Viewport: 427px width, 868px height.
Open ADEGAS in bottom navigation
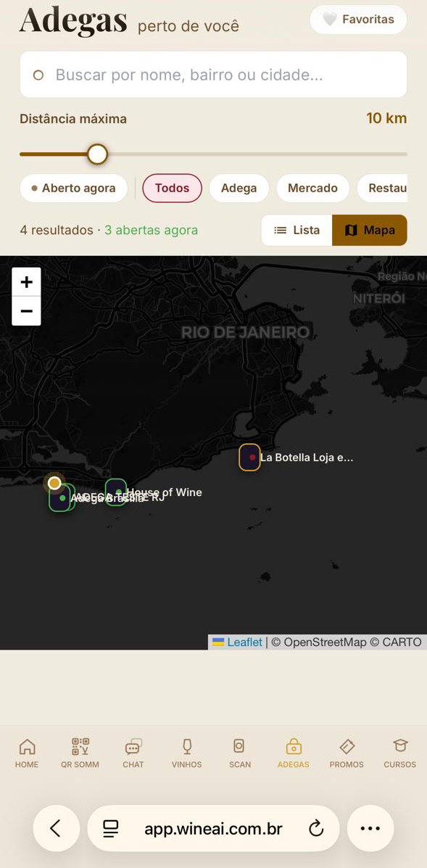[293, 753]
